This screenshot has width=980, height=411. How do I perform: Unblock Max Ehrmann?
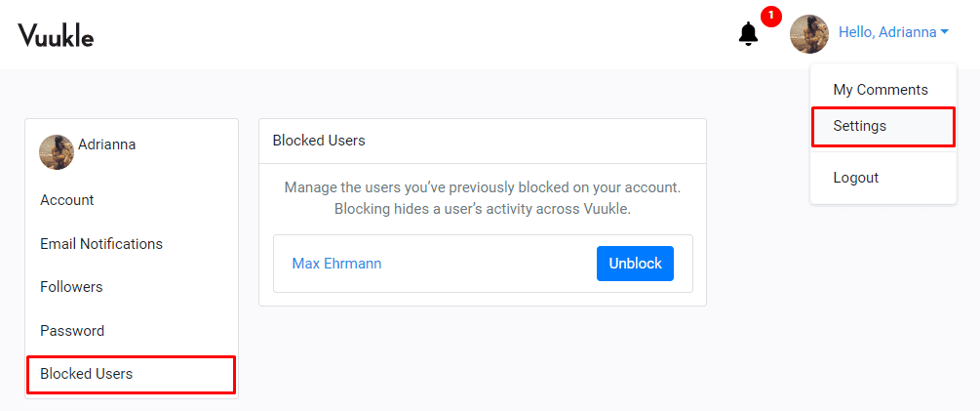pyautogui.click(x=635, y=264)
